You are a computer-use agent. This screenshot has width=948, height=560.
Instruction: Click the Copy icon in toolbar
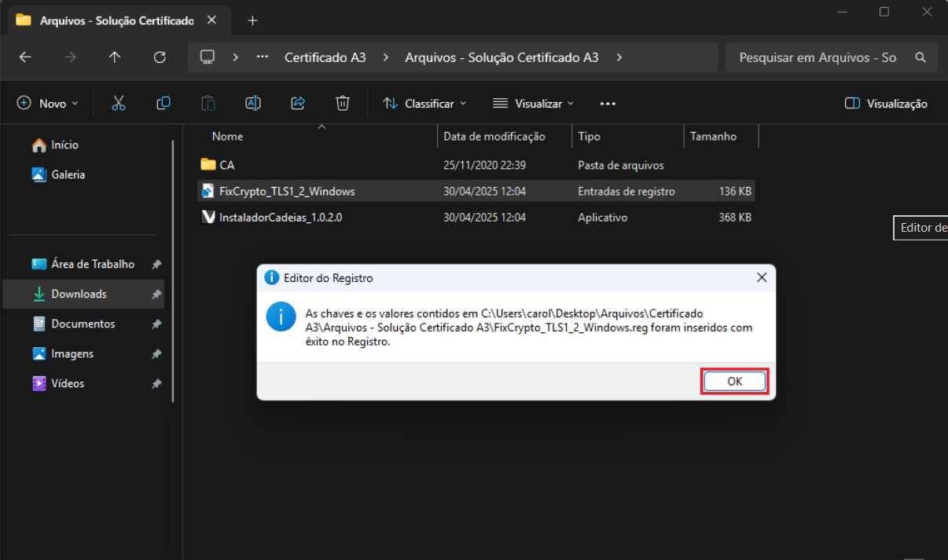coord(164,103)
